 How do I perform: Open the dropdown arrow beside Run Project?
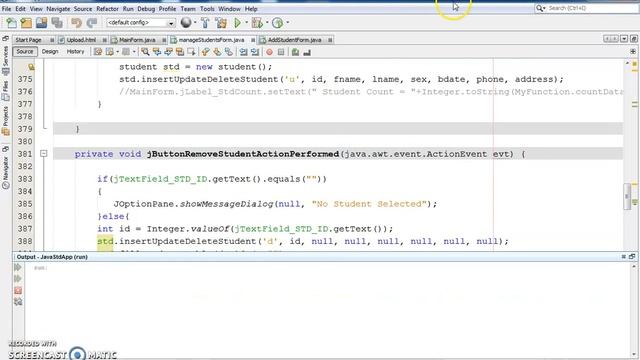click(x=246, y=22)
